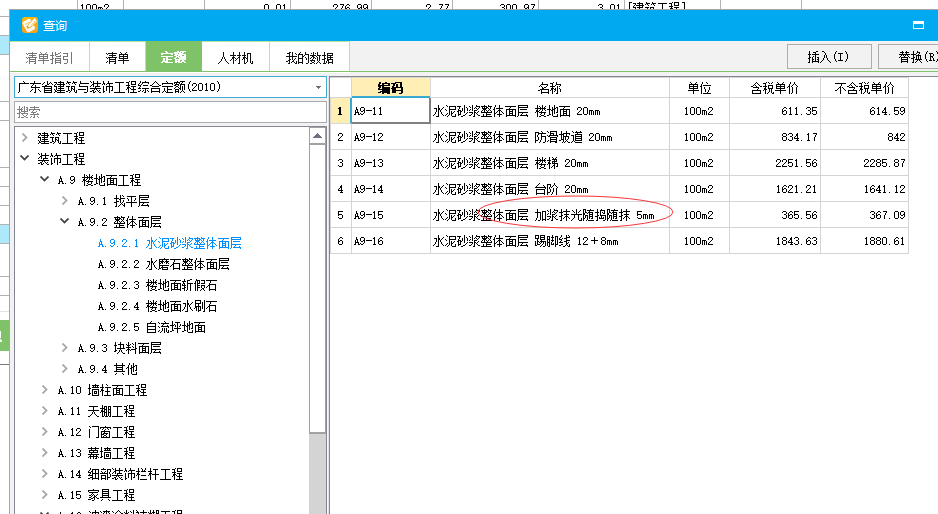Screen dimensions: 938x514
Task: Collapse the A.9.2 整体面层 node
Action: [65, 221]
